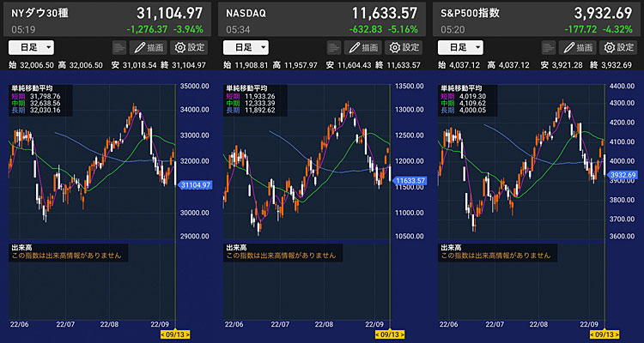Click the NASDAQ index title

tap(246, 13)
